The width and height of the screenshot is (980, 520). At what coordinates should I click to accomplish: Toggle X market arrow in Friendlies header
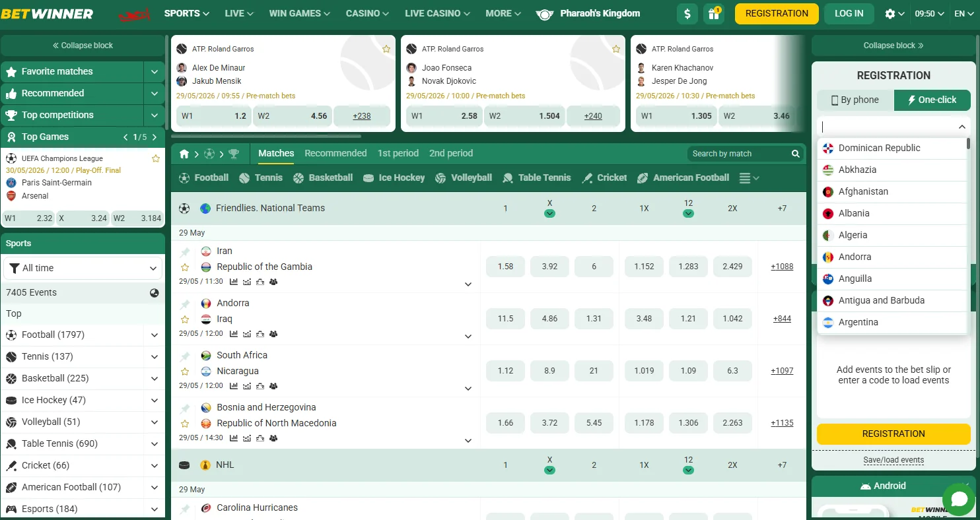(x=549, y=214)
